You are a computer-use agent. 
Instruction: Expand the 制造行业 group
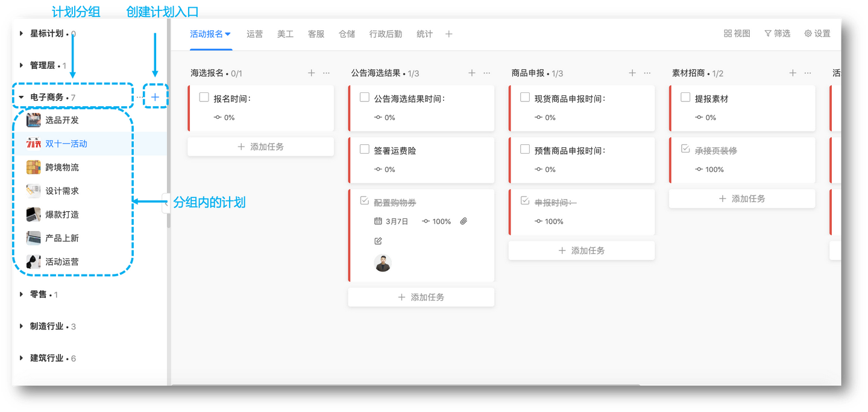(x=22, y=326)
